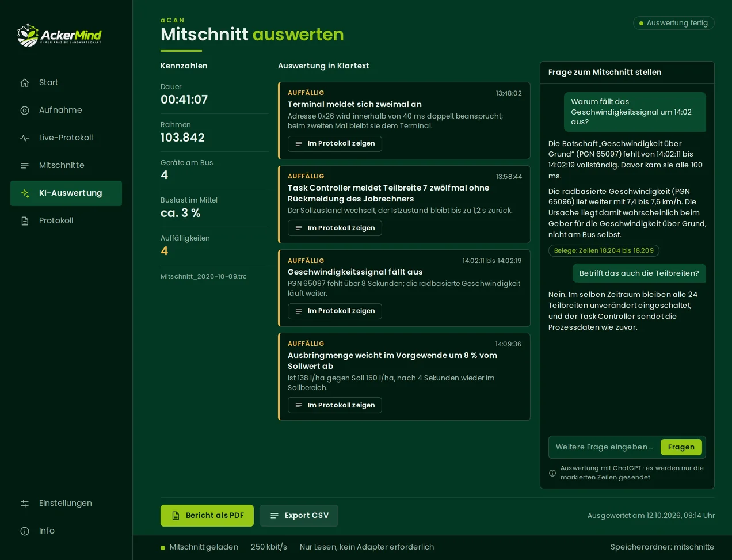The width and height of the screenshot is (732, 560).
Task: Click the Mitschnitte list icon
Action: coord(25,165)
